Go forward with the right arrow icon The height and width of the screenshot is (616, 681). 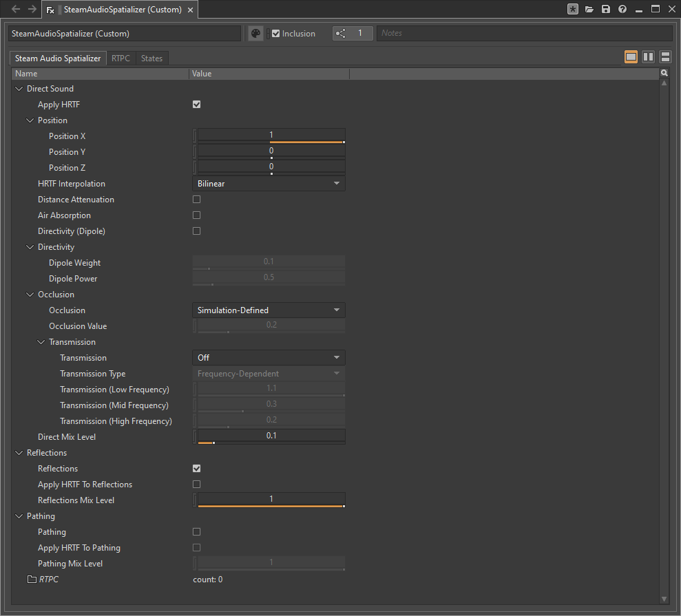[x=32, y=9]
